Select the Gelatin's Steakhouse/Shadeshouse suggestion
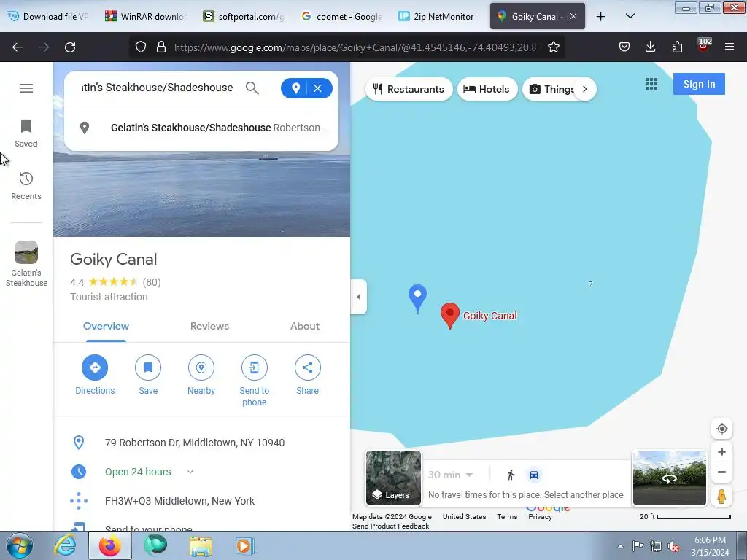 point(201,128)
